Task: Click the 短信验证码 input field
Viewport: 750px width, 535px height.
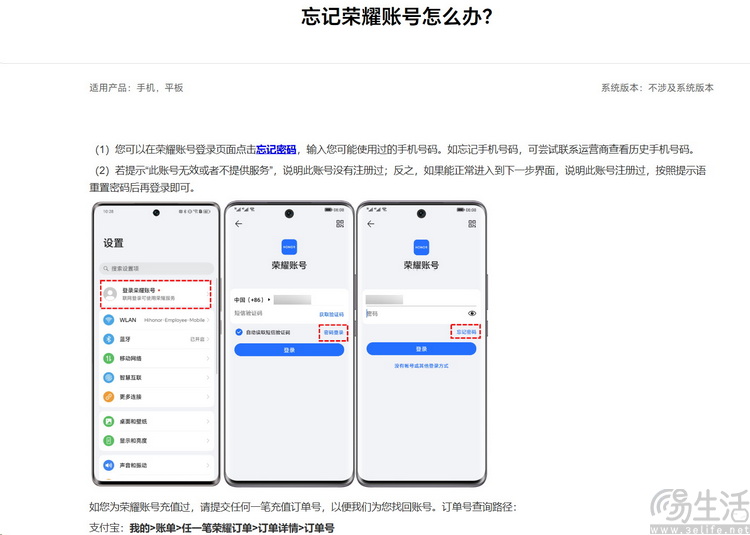Action: pos(275,314)
